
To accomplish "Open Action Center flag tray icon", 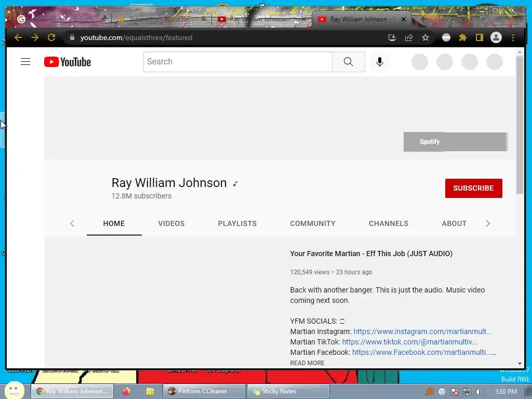I will [454, 392].
